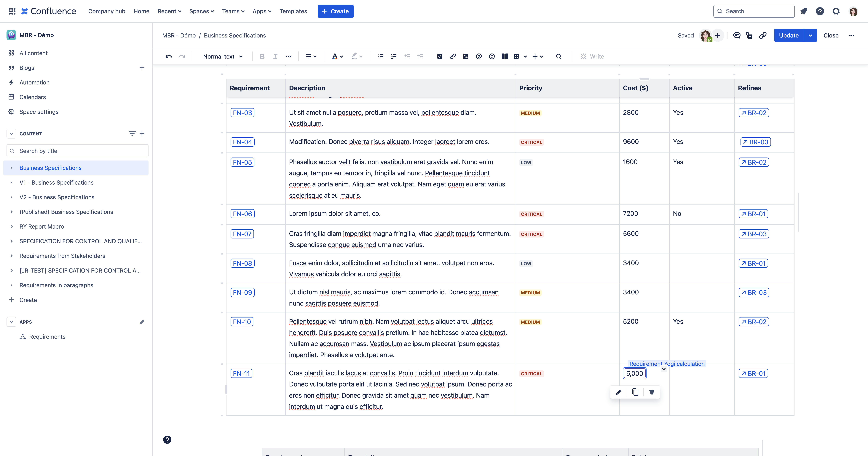The height and width of the screenshot is (456, 868).
Task: Insert an action item checkbox
Action: point(440,56)
